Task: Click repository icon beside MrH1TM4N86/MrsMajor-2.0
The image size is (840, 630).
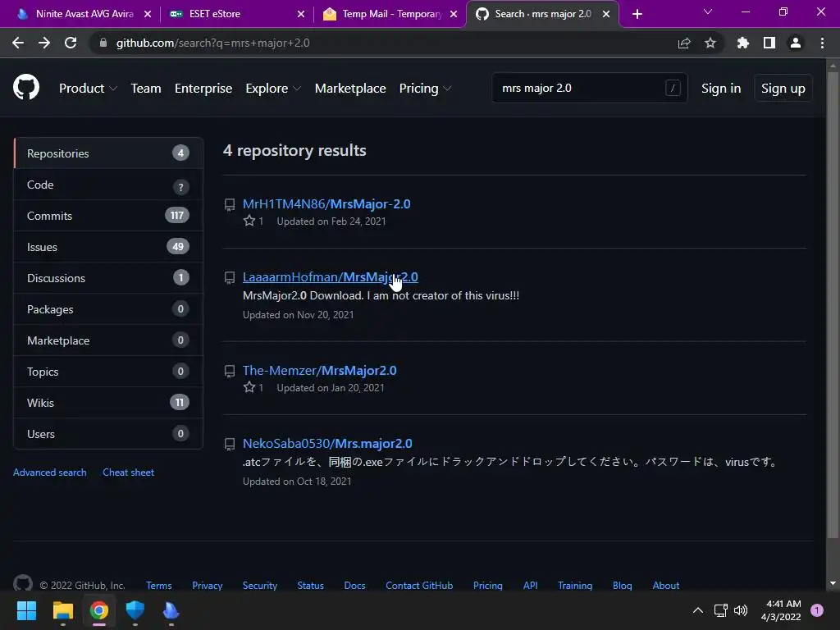Action: click(x=230, y=204)
